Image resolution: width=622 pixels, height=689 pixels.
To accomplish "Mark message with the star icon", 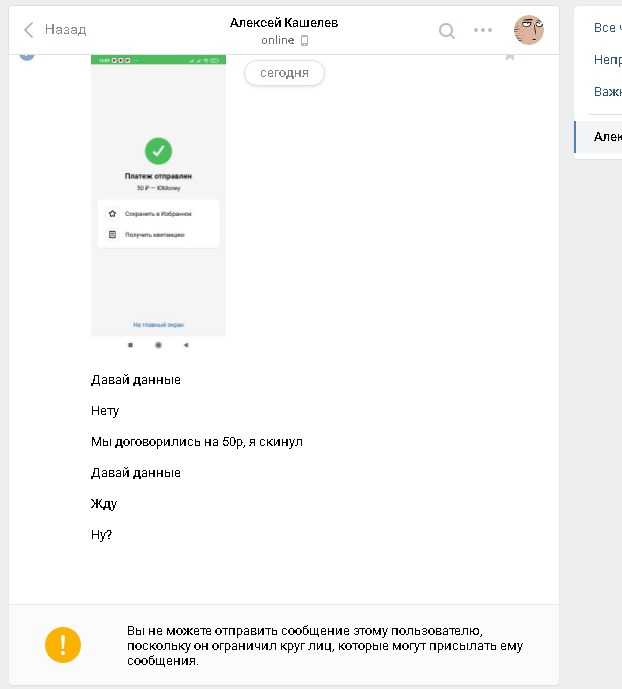I will [510, 56].
